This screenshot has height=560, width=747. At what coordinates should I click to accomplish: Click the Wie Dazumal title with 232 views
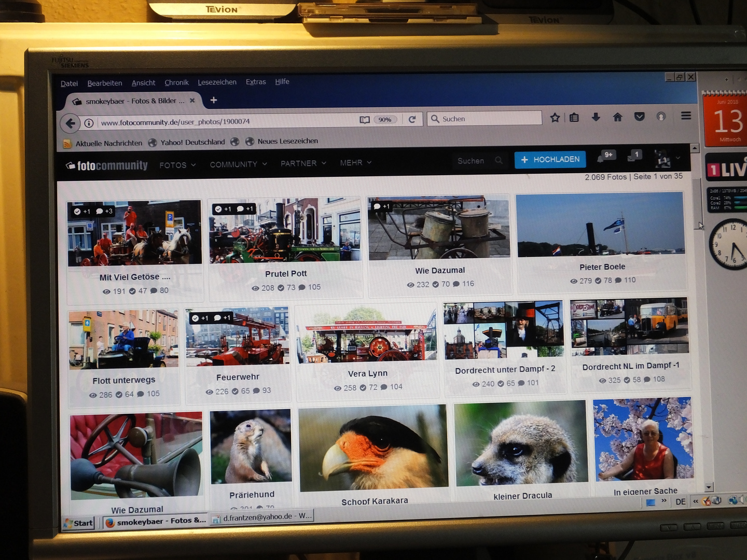[x=440, y=271]
